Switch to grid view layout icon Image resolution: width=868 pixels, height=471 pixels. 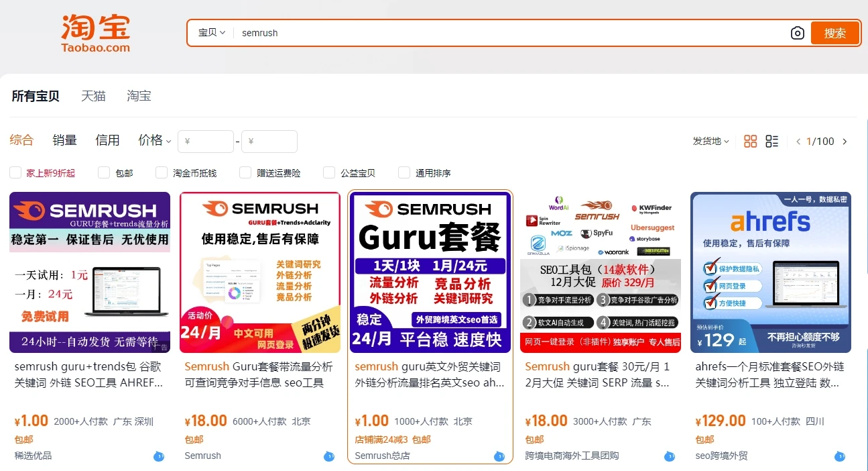(751, 141)
